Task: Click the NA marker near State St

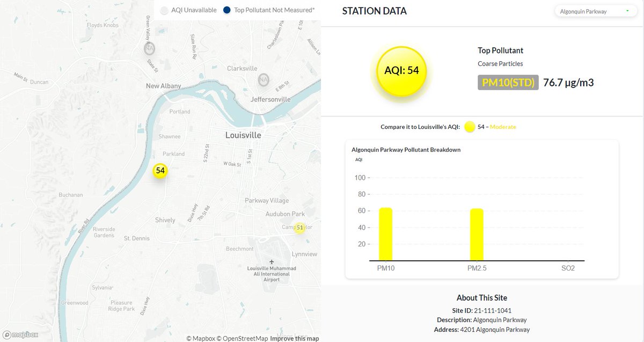Action: (x=150, y=48)
